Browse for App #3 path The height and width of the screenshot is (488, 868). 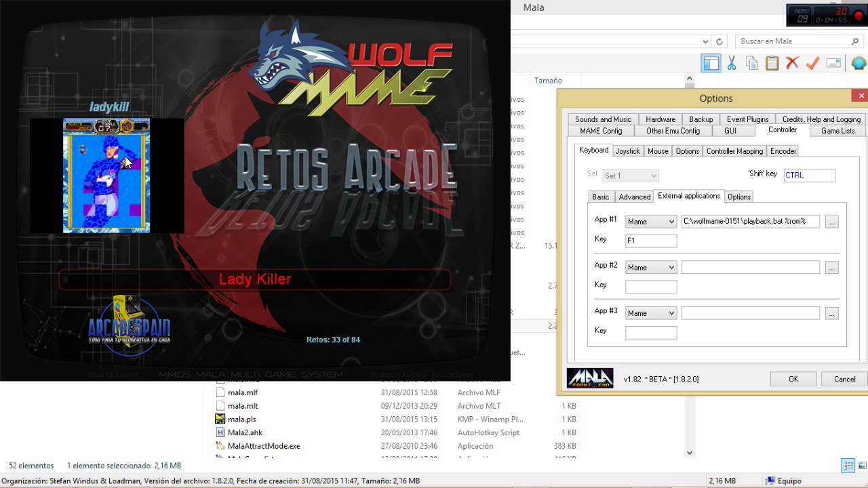pos(832,313)
